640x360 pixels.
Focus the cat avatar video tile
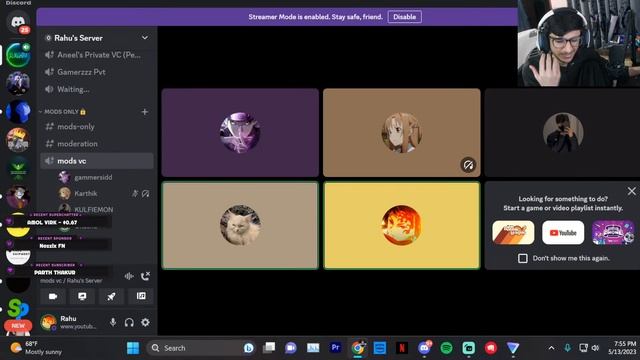tap(240, 225)
